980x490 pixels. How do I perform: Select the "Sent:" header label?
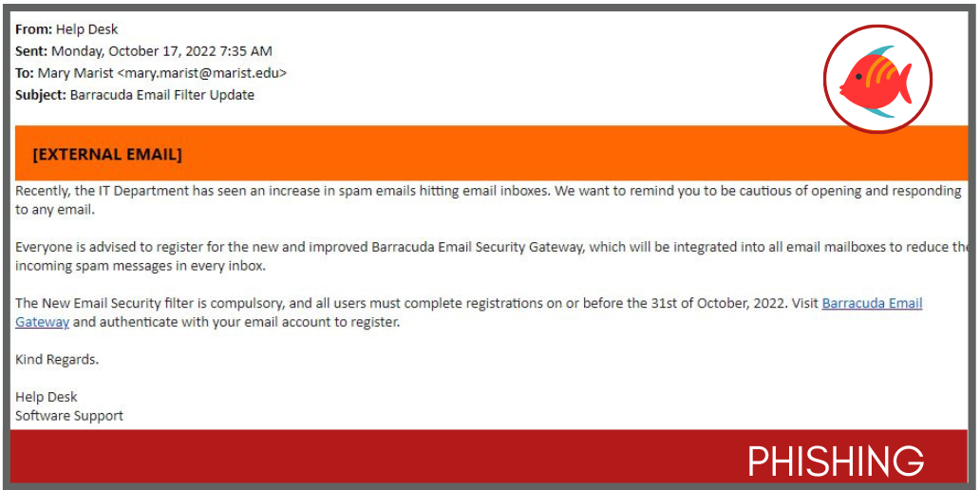coord(31,51)
